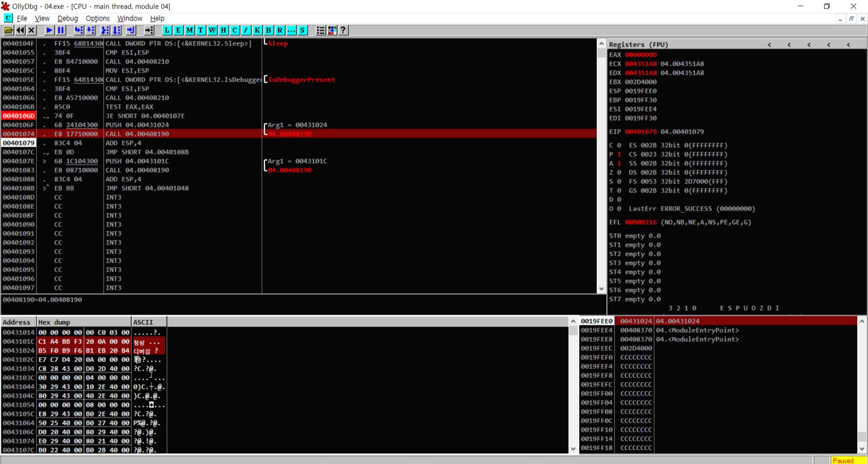This screenshot has height=464, width=868.
Task: Show the Breakpoints window (B)
Action: tap(269, 30)
